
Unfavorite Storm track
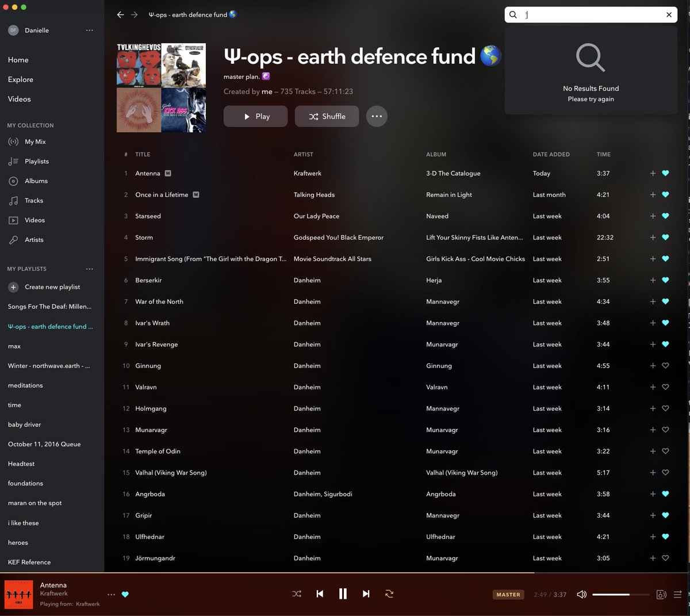pos(665,238)
